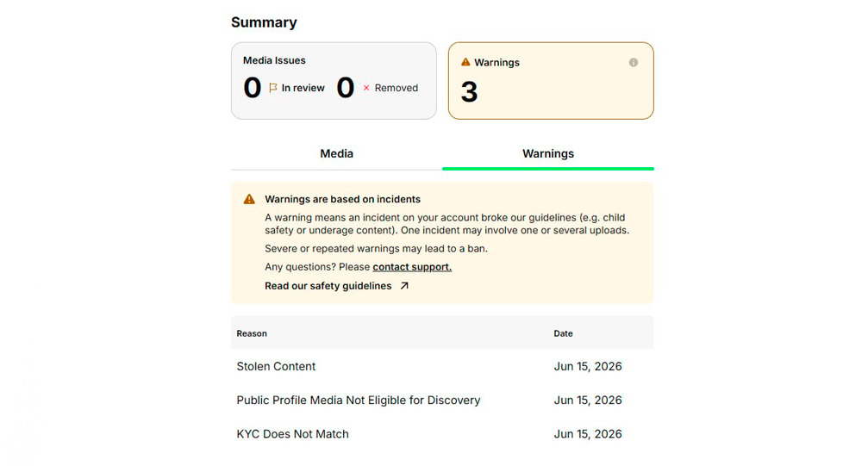The image size is (868, 466).
Task: Click the Removed count zero
Action: click(346, 88)
